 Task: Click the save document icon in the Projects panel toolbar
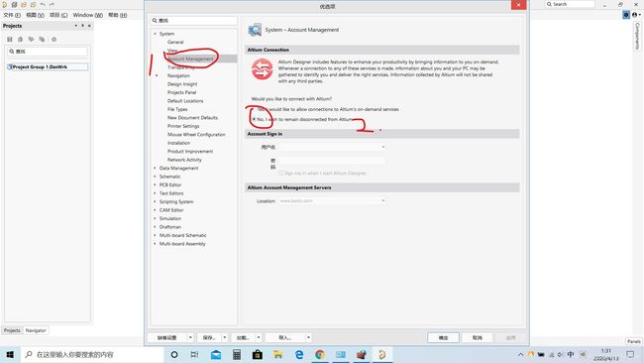point(10,40)
